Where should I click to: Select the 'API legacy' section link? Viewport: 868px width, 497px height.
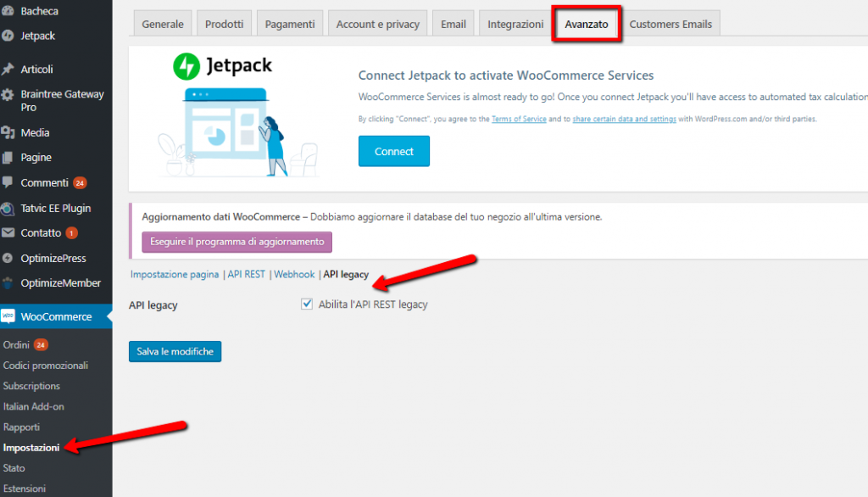(346, 274)
